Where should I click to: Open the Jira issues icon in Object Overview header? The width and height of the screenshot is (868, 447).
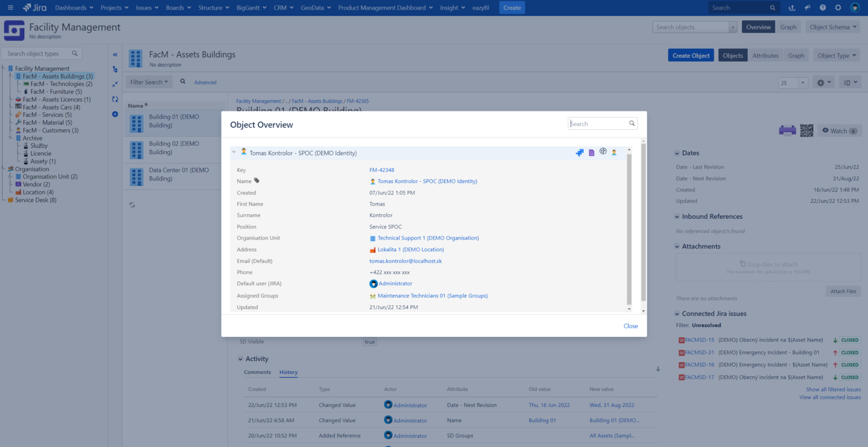579,152
